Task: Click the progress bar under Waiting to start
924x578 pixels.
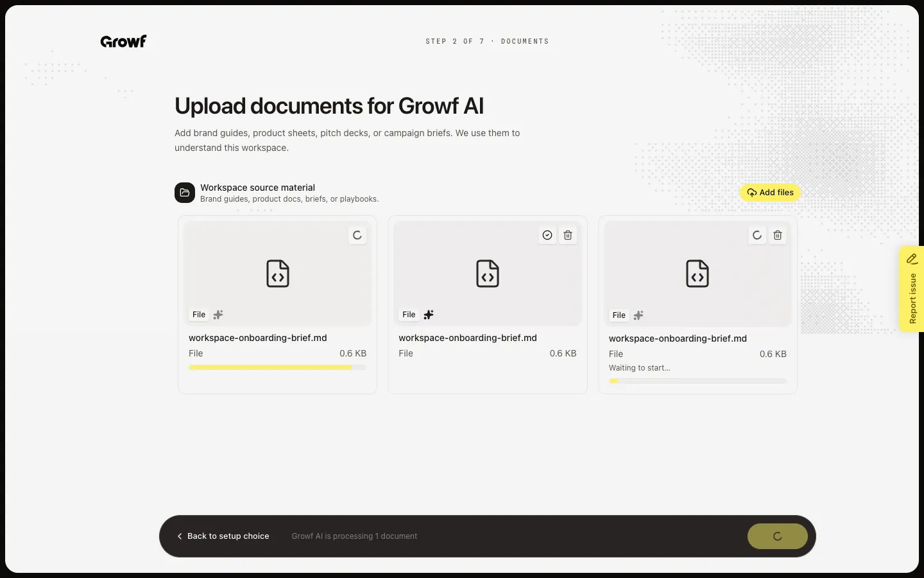Action: (697, 381)
